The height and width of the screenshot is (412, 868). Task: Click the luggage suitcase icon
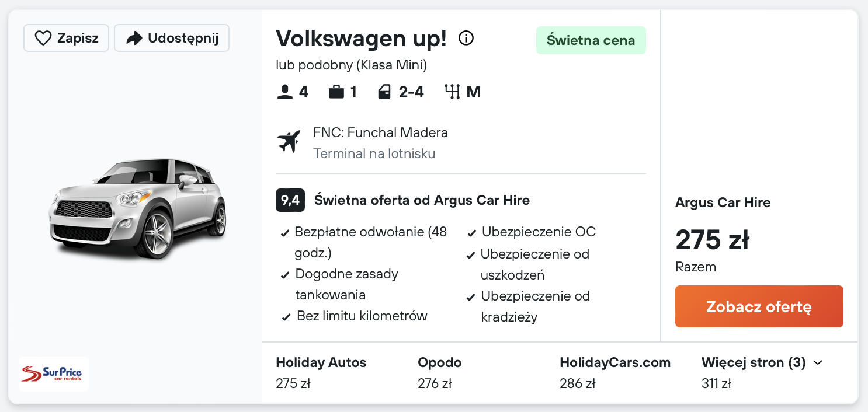(336, 92)
